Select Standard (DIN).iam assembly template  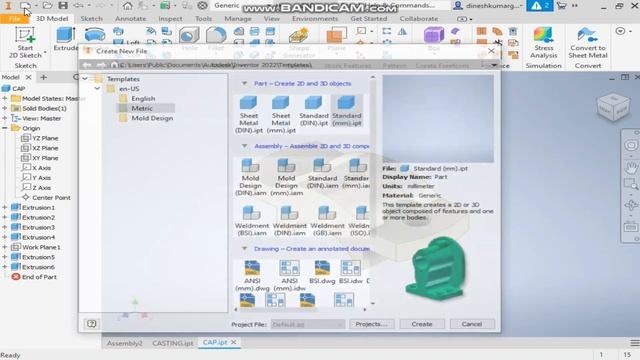pos(322,173)
